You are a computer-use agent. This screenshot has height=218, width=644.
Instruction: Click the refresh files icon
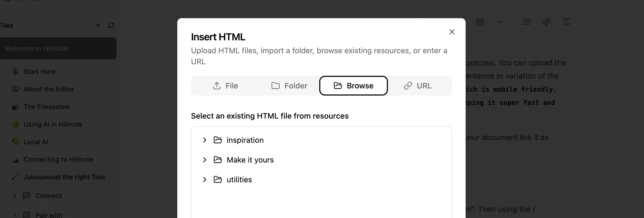click(x=111, y=26)
